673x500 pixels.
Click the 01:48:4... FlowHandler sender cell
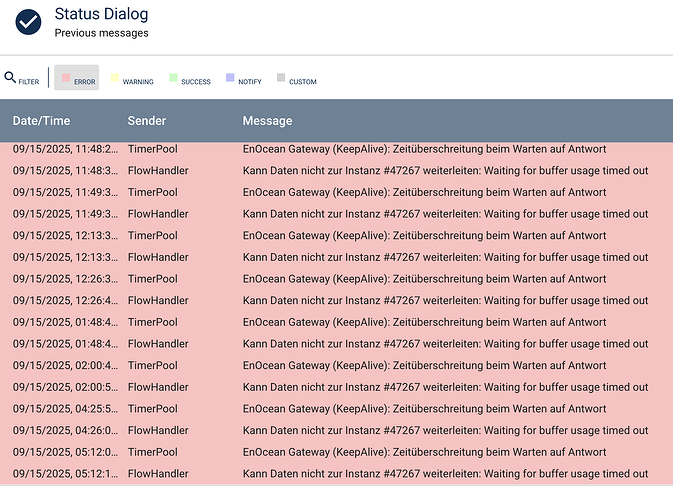coord(158,344)
